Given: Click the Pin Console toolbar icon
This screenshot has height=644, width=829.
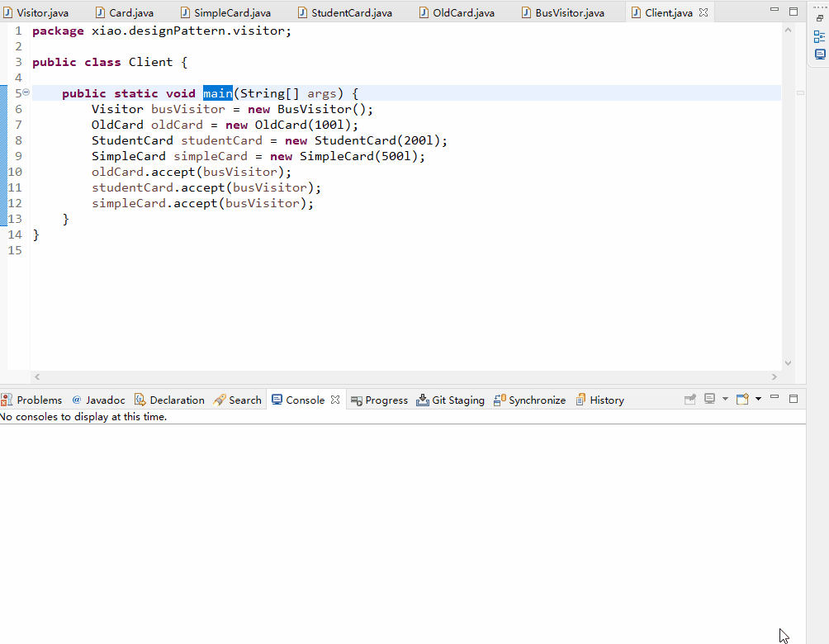Looking at the screenshot, I should 690,399.
